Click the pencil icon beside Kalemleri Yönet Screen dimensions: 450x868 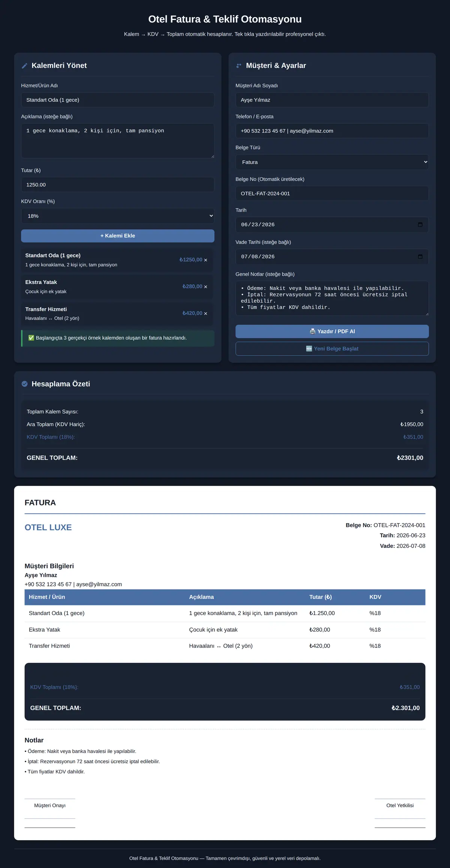tap(25, 66)
